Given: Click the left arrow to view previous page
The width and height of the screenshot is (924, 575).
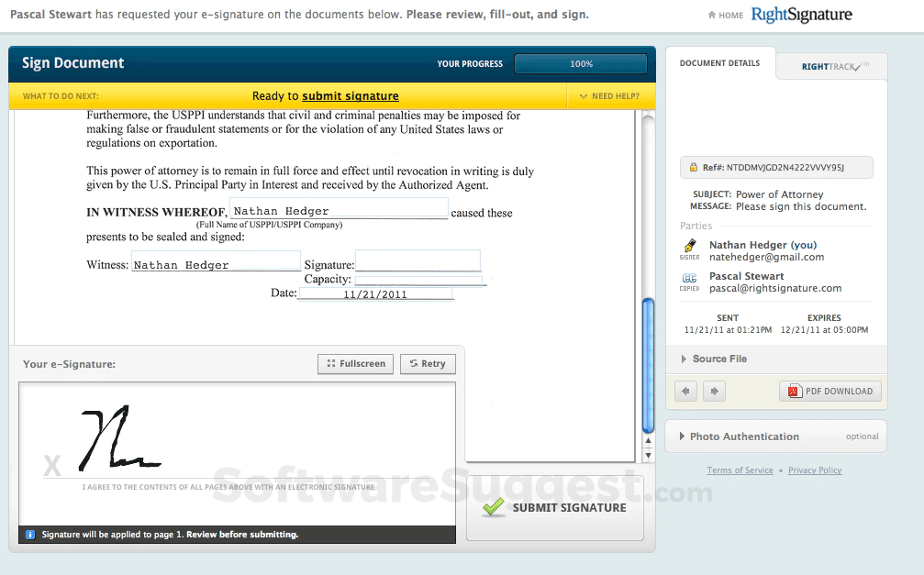Looking at the screenshot, I should coord(685,391).
